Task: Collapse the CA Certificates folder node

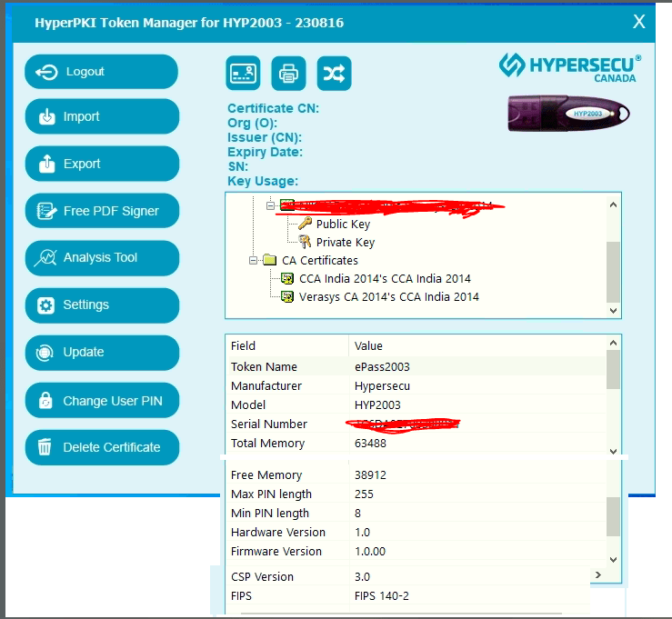Action: click(254, 261)
